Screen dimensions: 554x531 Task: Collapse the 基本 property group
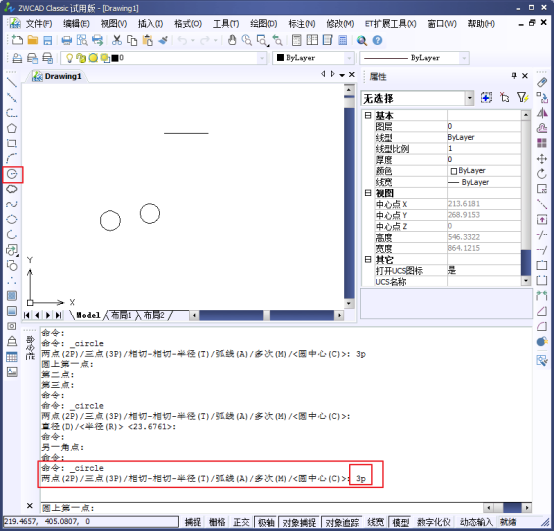coord(368,115)
